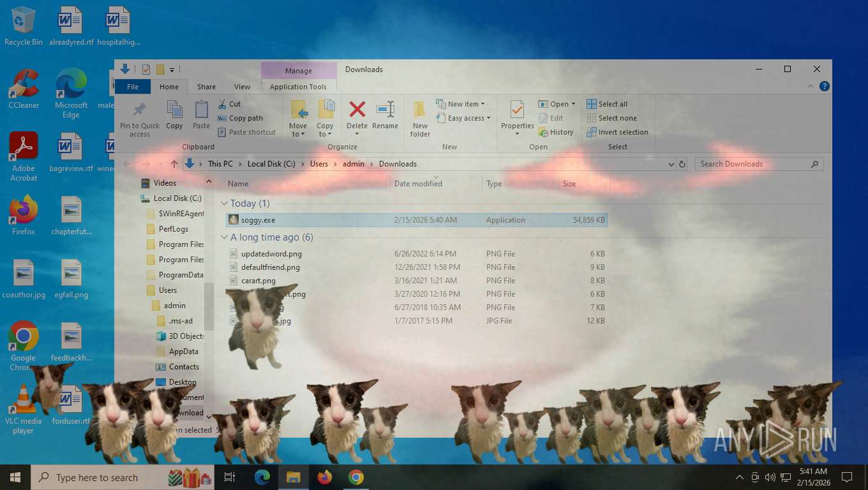Screen dimensions: 868x490
Task: Click the Open button in ribbon
Action: pos(557,104)
